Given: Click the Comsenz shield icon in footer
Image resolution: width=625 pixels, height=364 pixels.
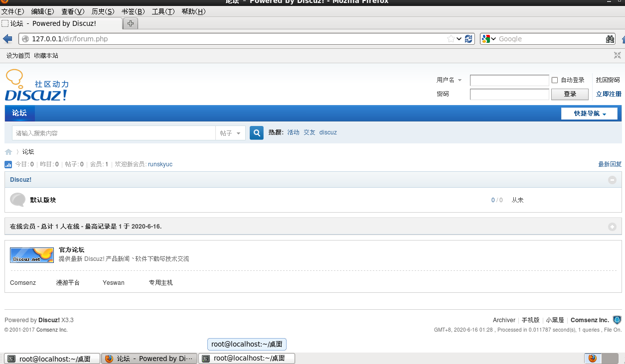Looking at the screenshot, I should pos(617,320).
